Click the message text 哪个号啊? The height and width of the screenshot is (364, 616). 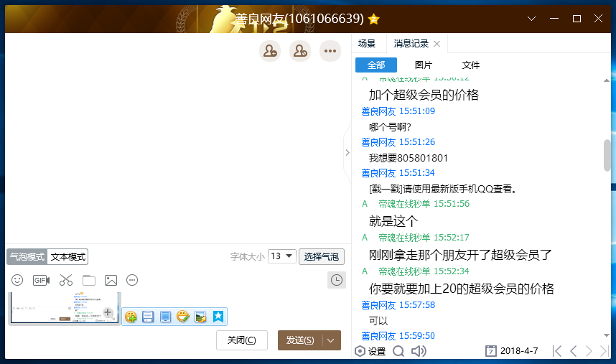tap(390, 127)
